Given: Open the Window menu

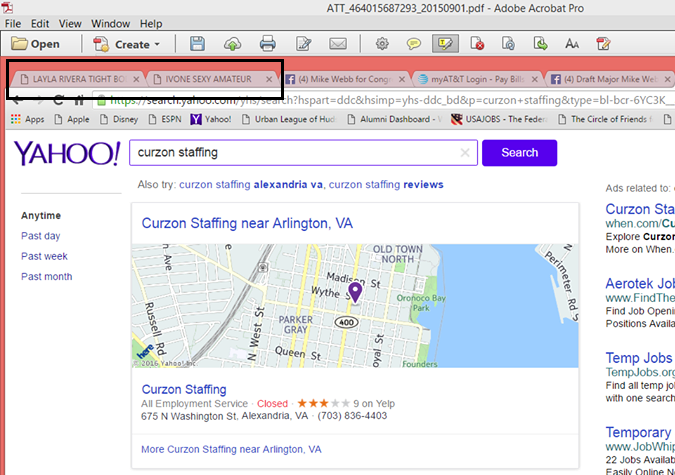Looking at the screenshot, I should pyautogui.click(x=110, y=24).
